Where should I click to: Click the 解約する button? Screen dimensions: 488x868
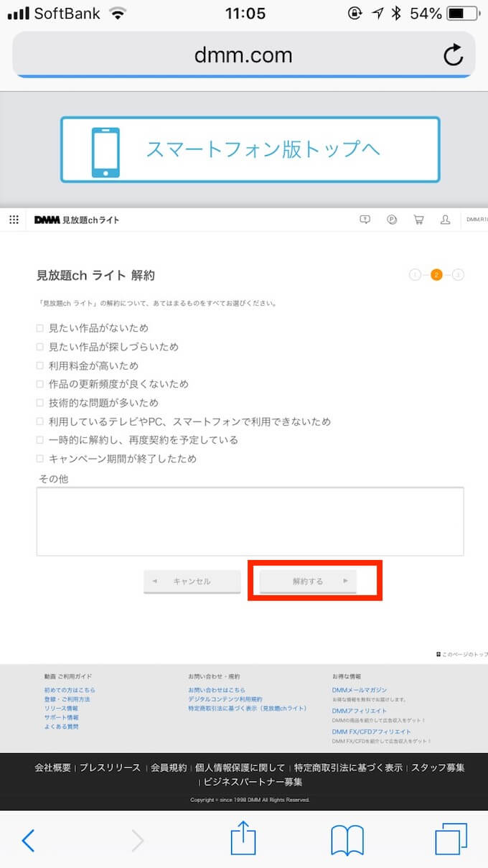click(x=308, y=582)
